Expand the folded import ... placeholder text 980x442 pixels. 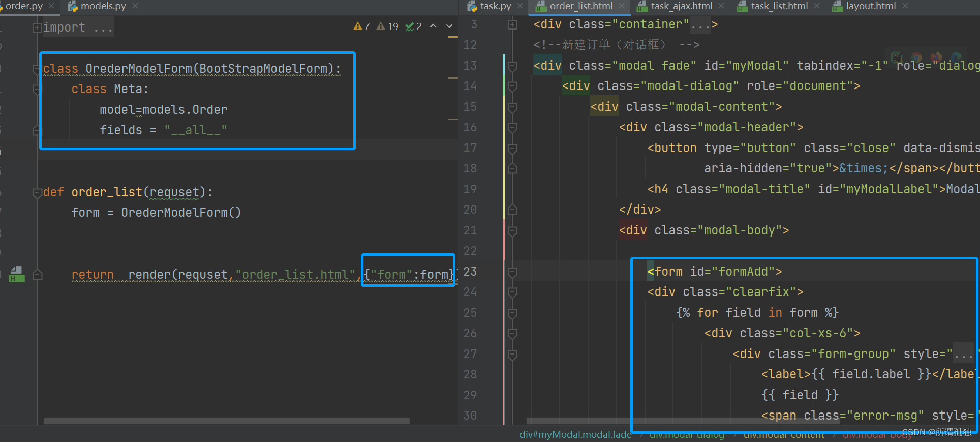[78, 27]
